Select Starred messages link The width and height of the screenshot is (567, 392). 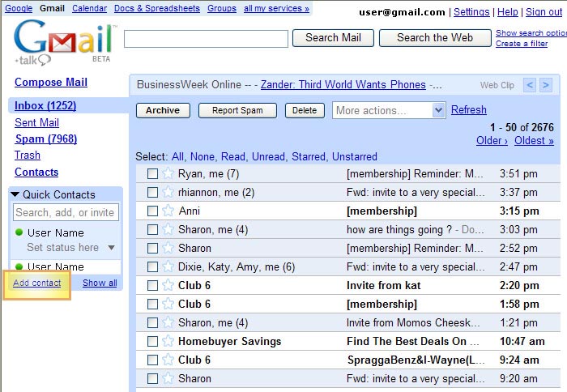coord(309,156)
